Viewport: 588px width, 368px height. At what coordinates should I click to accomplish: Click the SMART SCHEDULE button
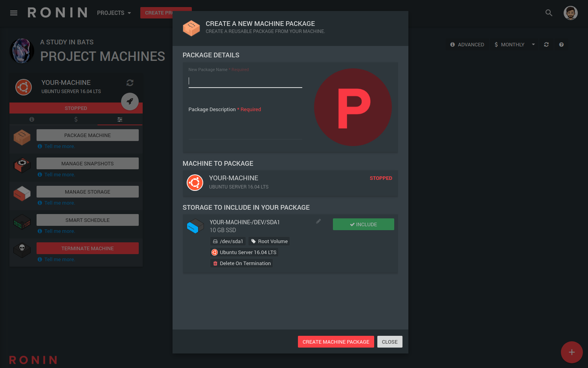pyautogui.click(x=88, y=220)
